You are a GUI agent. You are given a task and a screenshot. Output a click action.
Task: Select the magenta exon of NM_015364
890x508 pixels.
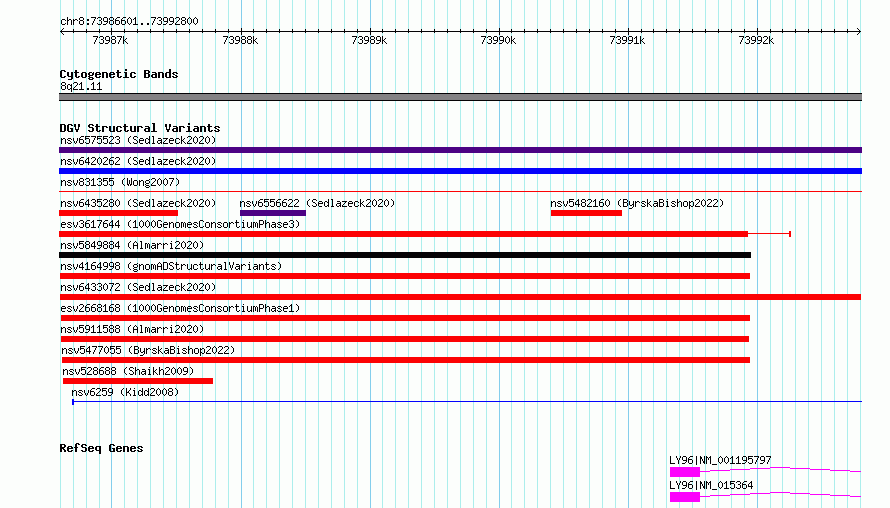click(x=685, y=497)
